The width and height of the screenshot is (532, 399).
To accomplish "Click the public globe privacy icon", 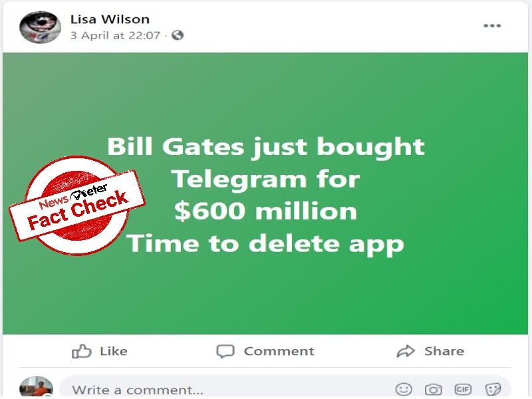I will click(x=178, y=35).
